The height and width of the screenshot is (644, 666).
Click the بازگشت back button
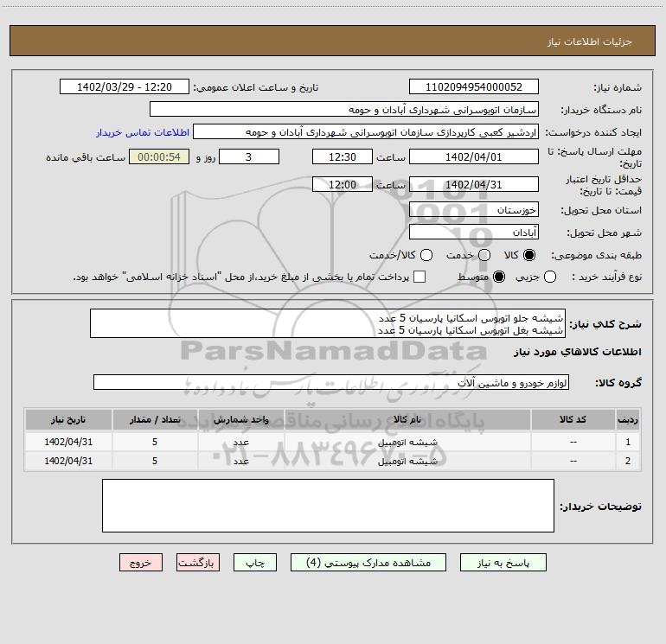[x=198, y=563]
